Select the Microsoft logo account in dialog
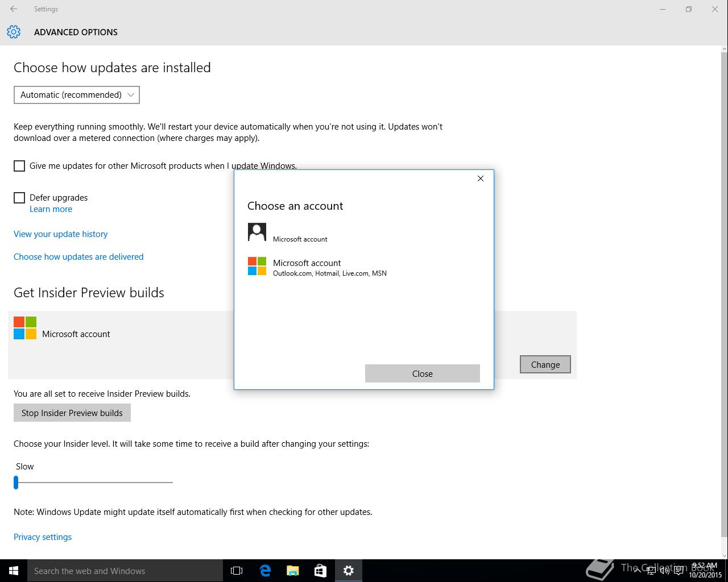Viewport: 728px width, 582px height. click(257, 266)
